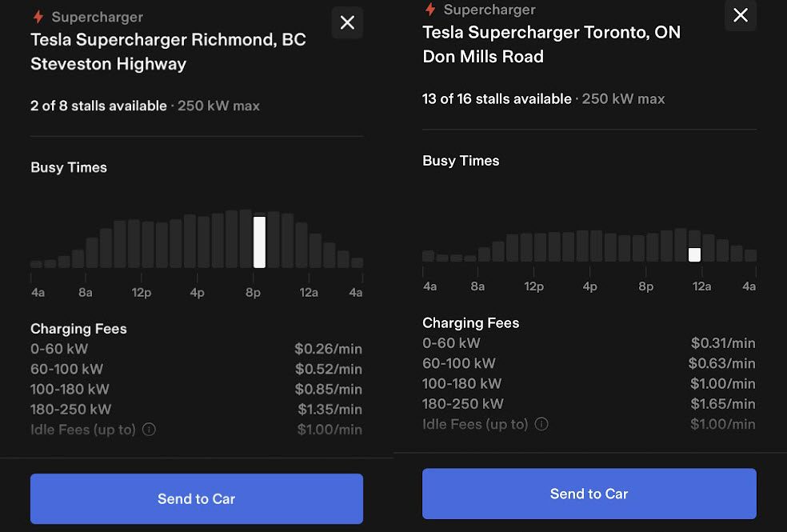Open the idle fees info icon for Toronto station
Image resolution: width=787 pixels, height=532 pixels.
[x=541, y=424]
